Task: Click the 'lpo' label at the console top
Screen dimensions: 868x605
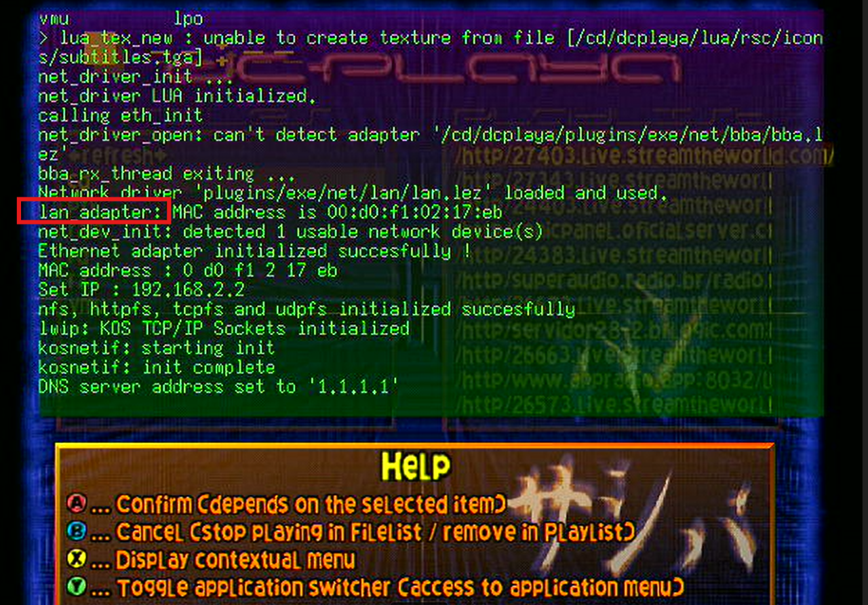Action: 189,19
